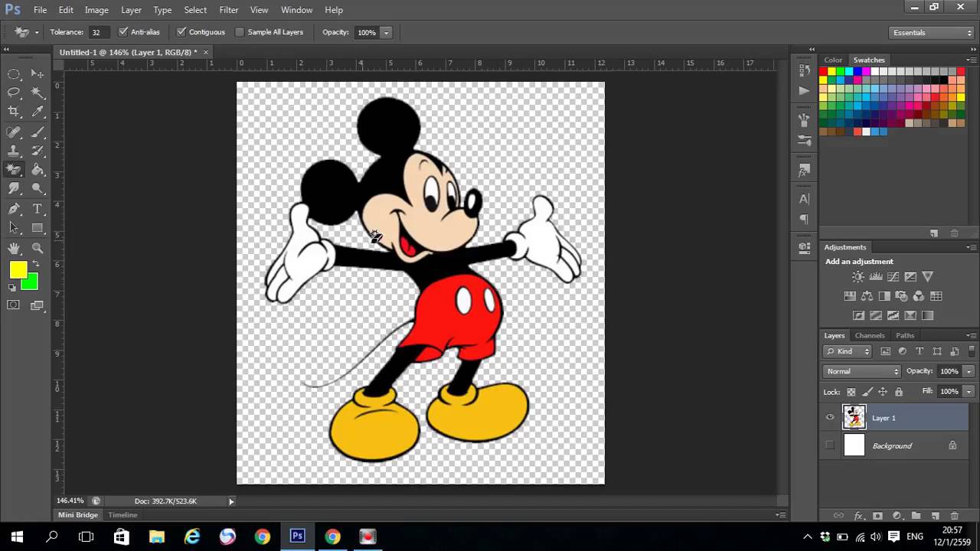Select the Magic Eraser tool in toolbox
Screen dimensions: 980x551
pos(14,170)
